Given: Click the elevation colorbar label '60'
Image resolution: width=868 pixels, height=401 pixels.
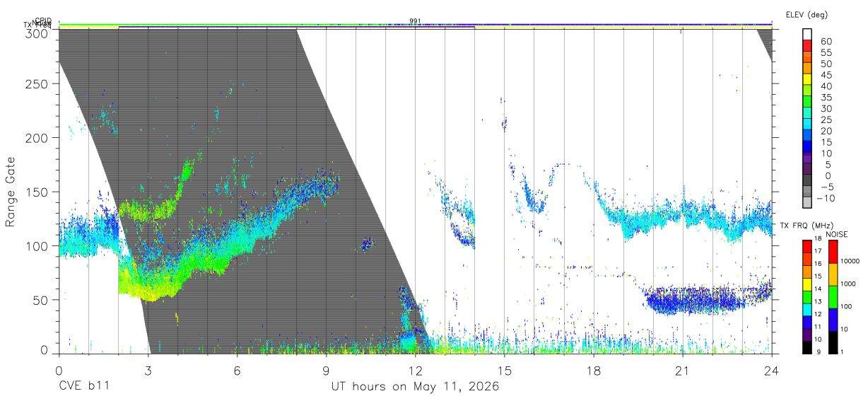Looking at the screenshot, I should pyautogui.click(x=826, y=41).
